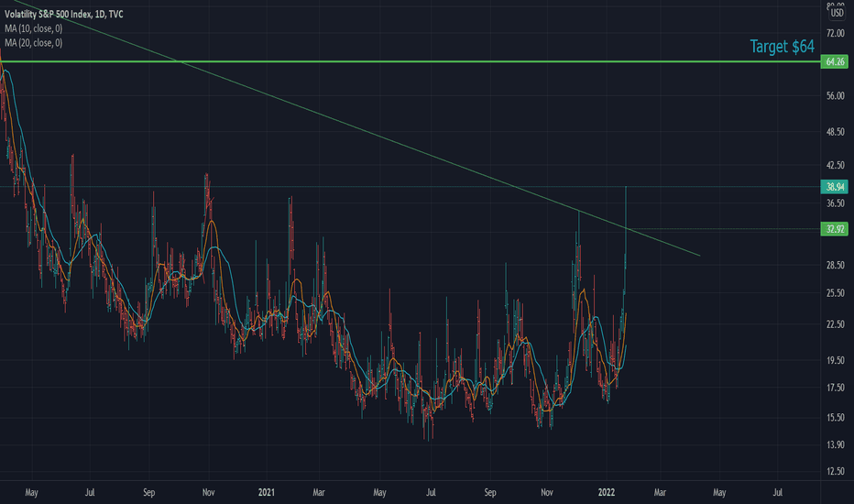Click the 32.92 green price label
The image size is (854, 504).
(x=835, y=229)
